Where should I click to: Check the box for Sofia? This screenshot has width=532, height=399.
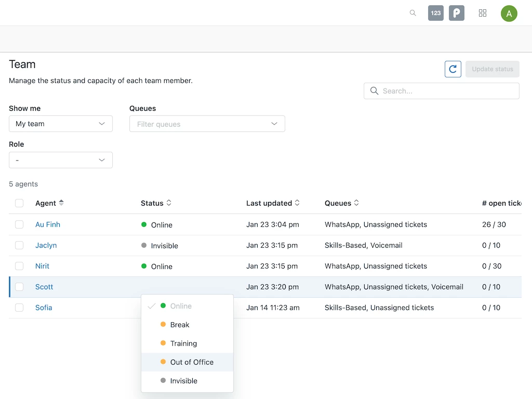point(19,308)
